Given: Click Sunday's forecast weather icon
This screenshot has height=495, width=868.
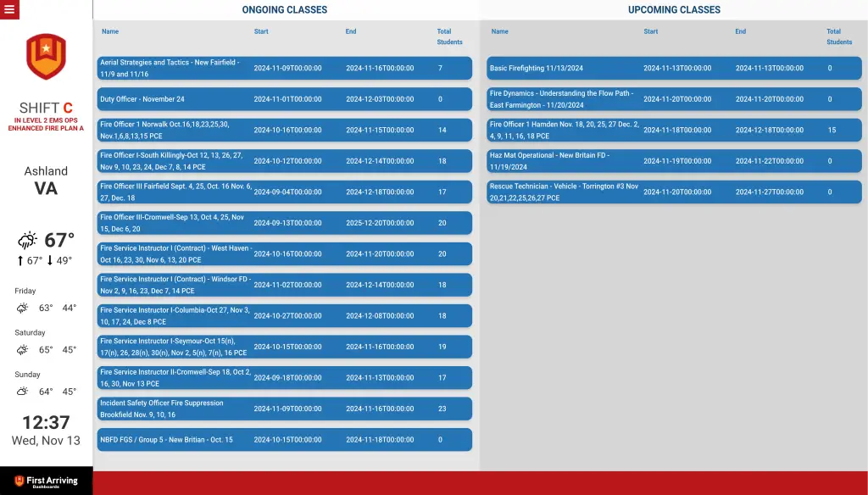Looking at the screenshot, I should [x=22, y=392].
